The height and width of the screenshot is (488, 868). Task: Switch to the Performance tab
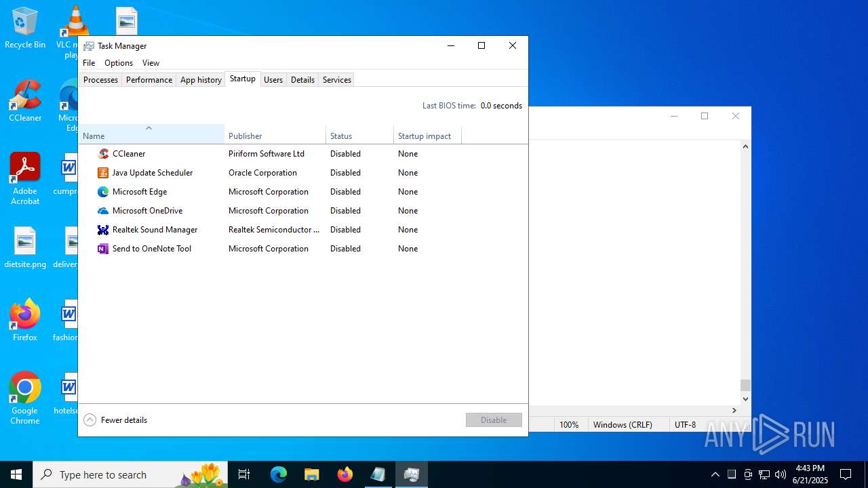[x=149, y=80]
